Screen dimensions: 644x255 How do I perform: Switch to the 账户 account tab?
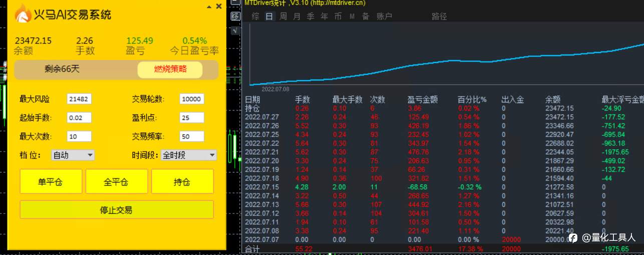click(384, 16)
